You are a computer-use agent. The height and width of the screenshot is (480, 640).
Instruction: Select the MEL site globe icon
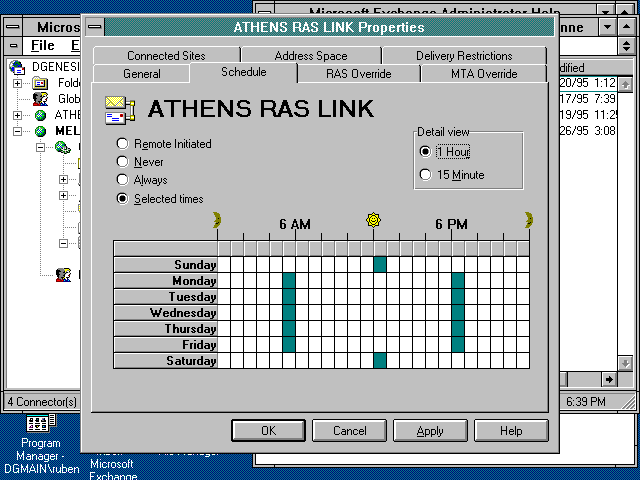coord(40,131)
